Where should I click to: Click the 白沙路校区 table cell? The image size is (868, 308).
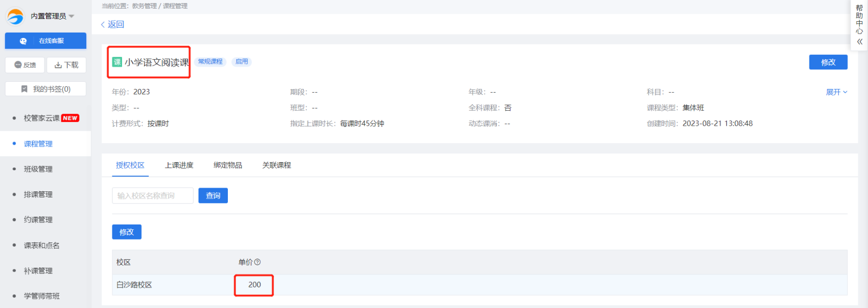134,285
